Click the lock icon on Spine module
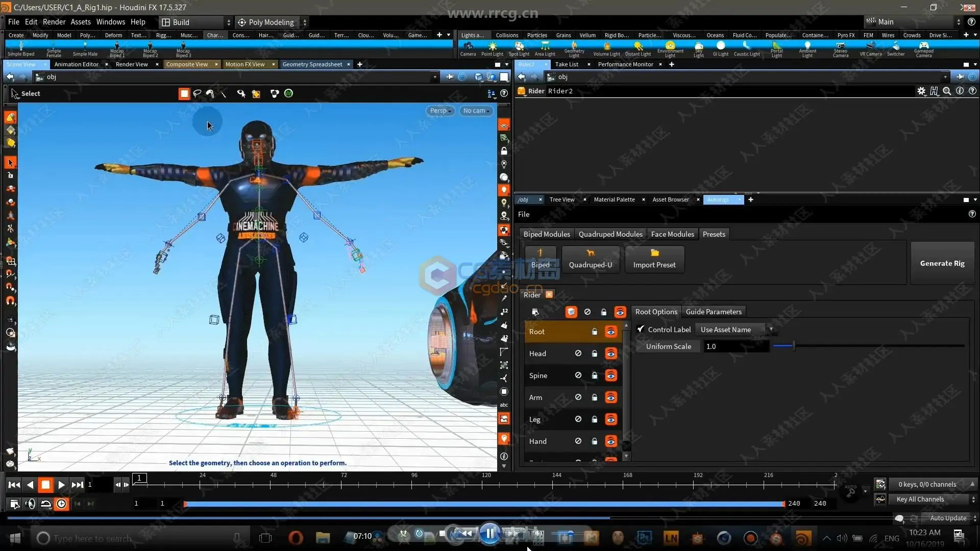The width and height of the screenshot is (980, 551). [594, 375]
